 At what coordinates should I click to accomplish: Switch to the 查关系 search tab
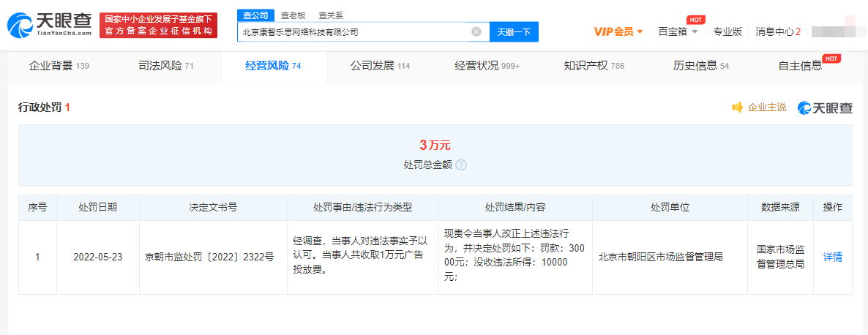(330, 15)
